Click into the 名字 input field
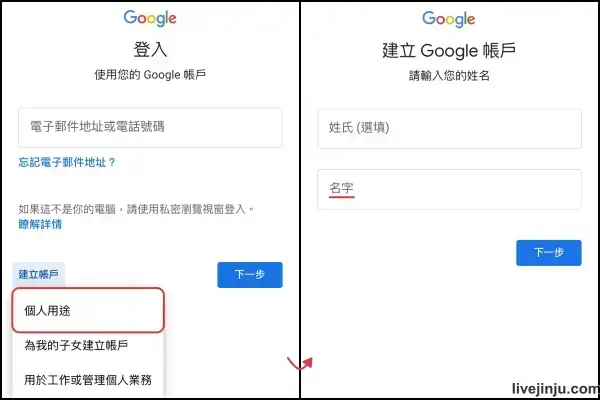Viewport: 600px width, 400px height. coord(449,189)
